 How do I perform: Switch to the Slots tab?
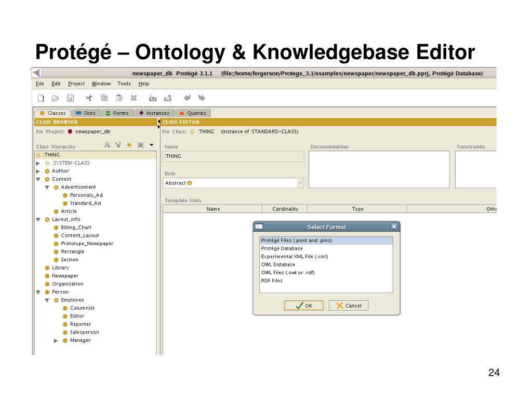click(x=86, y=113)
